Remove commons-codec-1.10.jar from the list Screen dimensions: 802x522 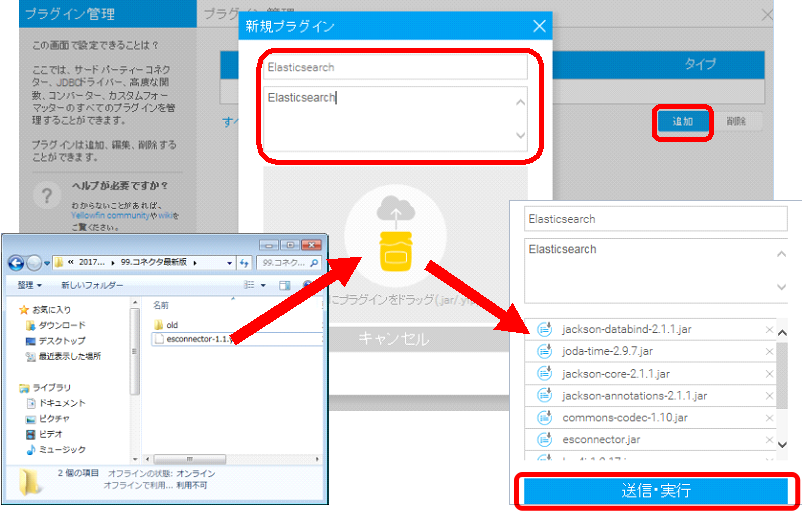pos(769,418)
